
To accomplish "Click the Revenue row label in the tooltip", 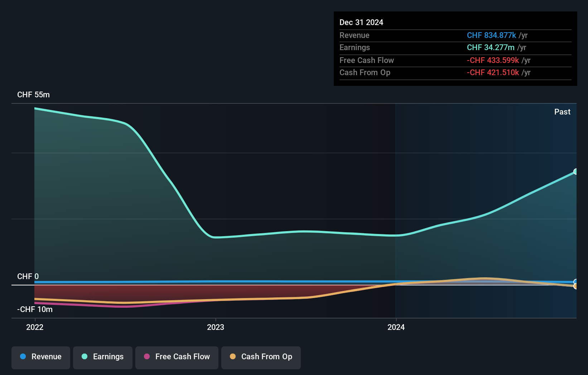I will [x=355, y=35].
